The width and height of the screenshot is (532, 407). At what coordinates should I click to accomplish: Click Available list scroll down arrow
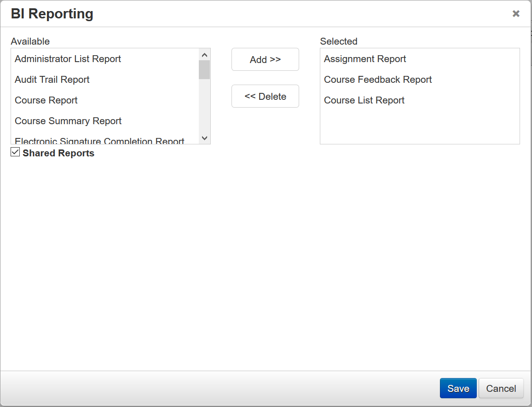(205, 138)
